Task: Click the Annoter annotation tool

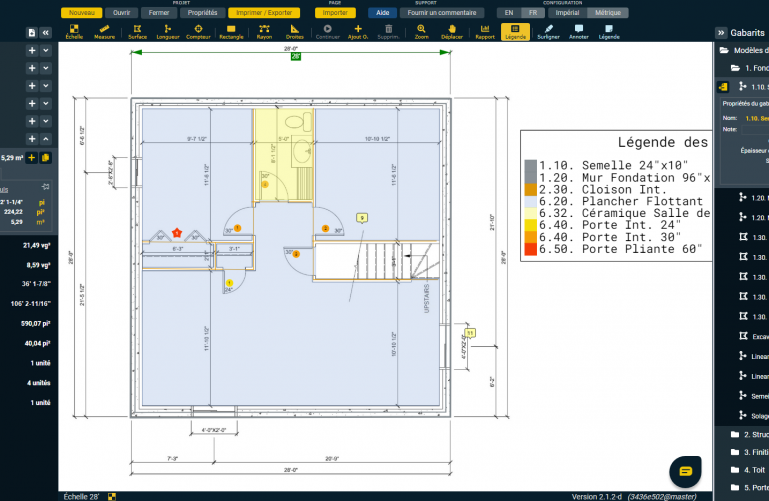Action: click(x=578, y=30)
